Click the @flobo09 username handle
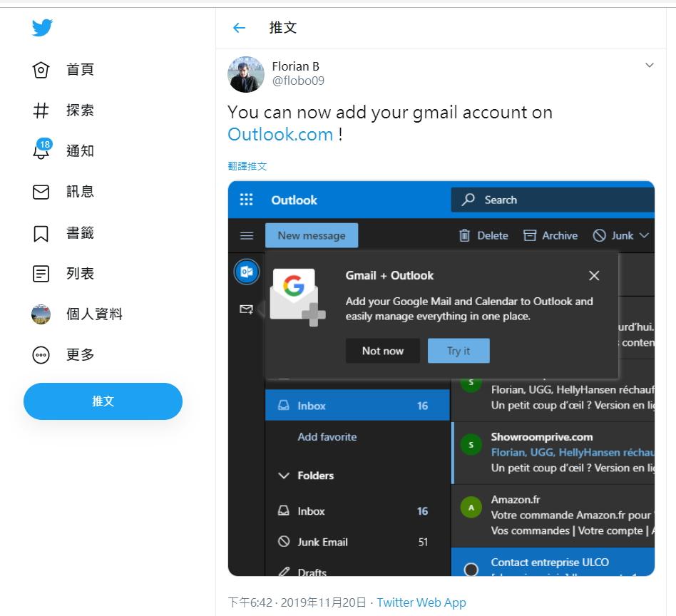Screen dimensions: 676x616 [298, 81]
